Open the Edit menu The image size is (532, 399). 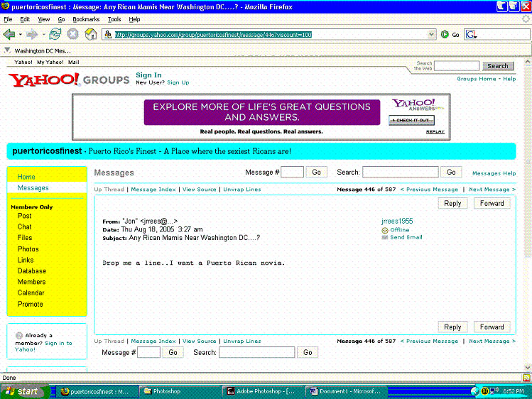[25, 19]
